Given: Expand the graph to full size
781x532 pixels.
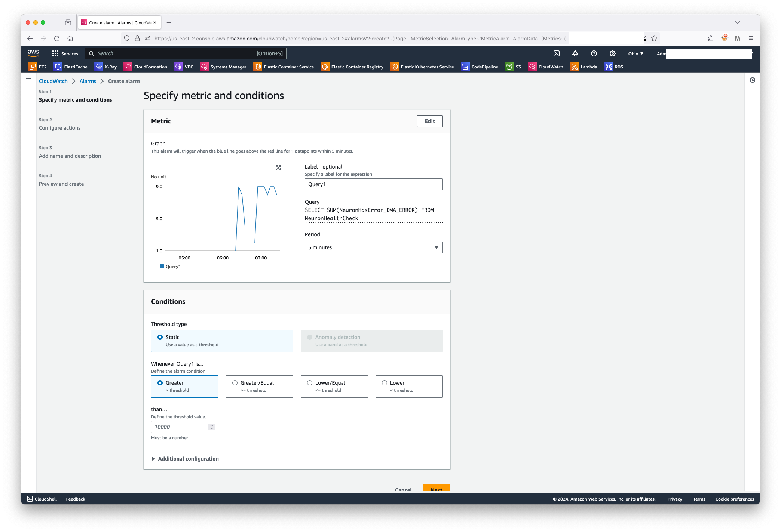Looking at the screenshot, I should pos(278,168).
